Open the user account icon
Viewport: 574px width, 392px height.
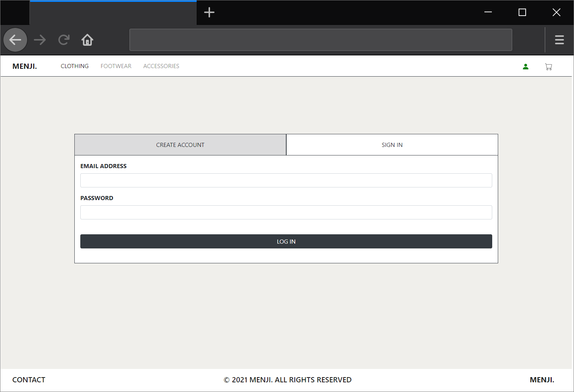[525, 67]
